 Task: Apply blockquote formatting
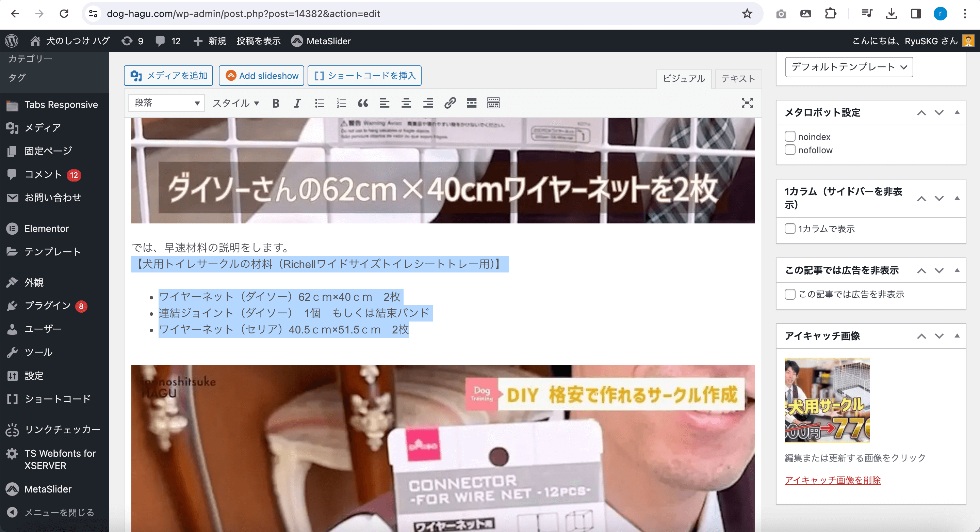pyautogui.click(x=363, y=103)
